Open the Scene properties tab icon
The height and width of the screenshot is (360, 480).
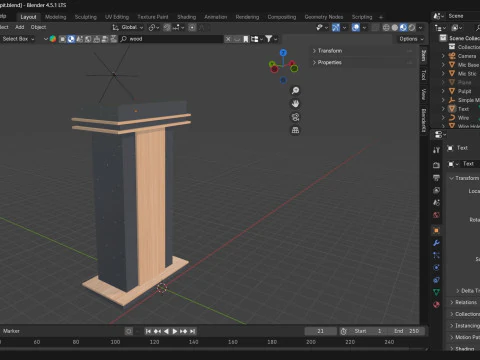436,203
